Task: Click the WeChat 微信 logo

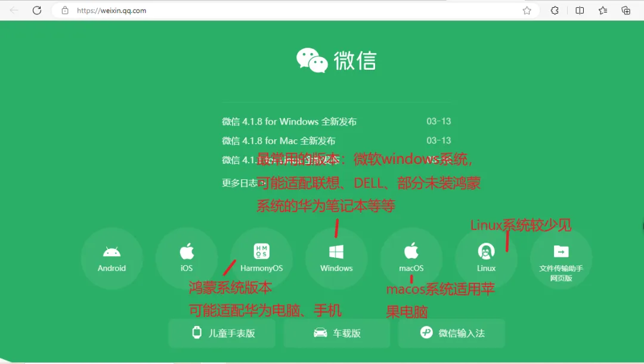Action: click(x=336, y=60)
